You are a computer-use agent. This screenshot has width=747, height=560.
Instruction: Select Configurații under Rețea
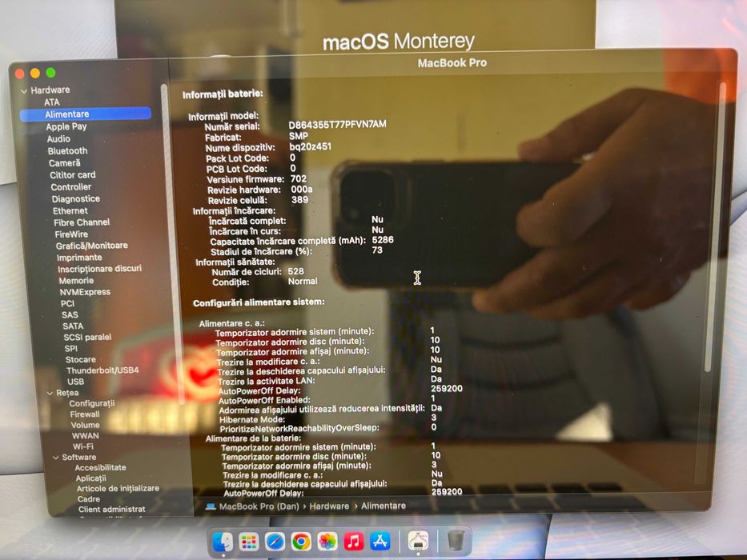92,404
